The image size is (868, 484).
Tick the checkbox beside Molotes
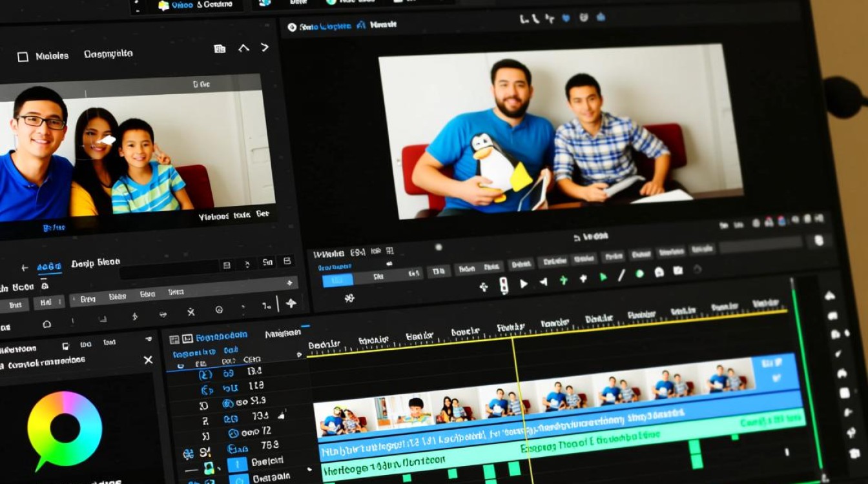pos(23,57)
